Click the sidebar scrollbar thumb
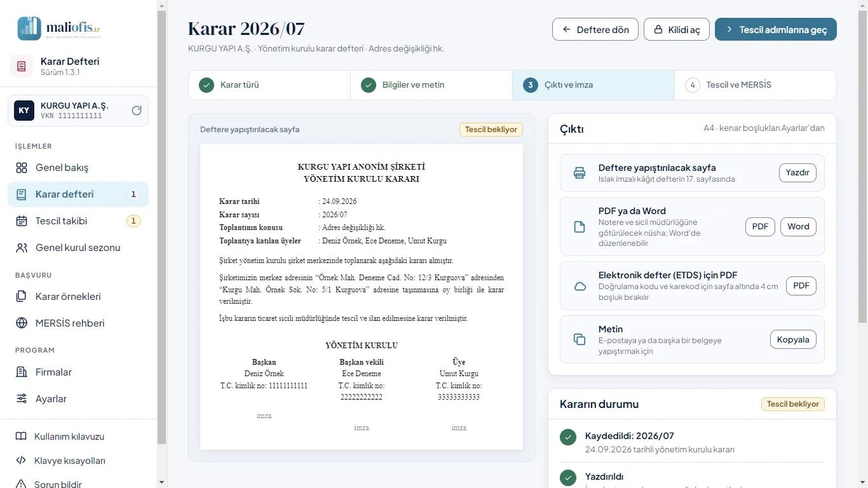Screen dimensions: 868x488 (x=161, y=227)
